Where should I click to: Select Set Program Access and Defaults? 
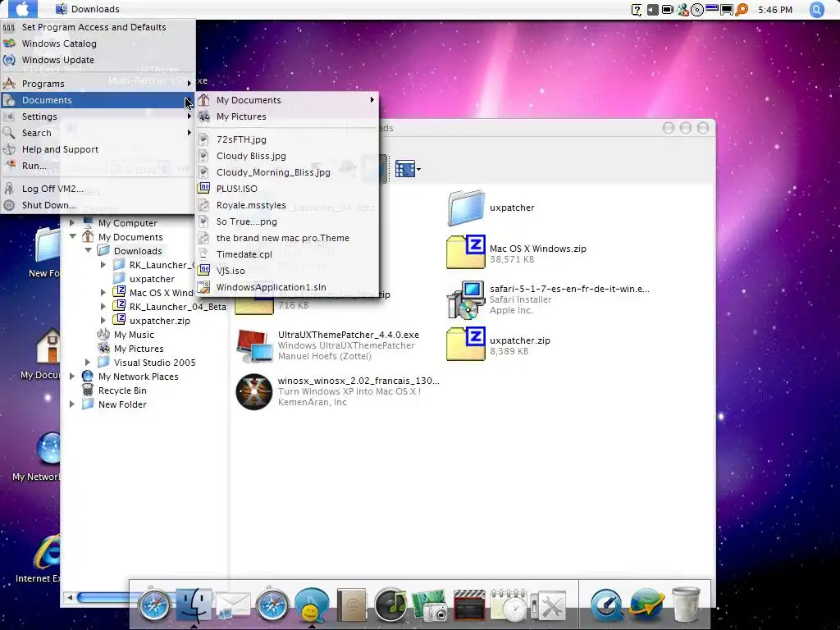(x=98, y=27)
